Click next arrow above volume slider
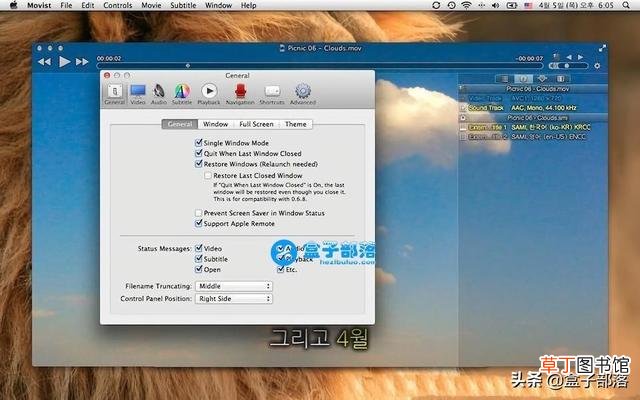Image resolution: width=640 pixels, height=400 pixels. [580, 57]
